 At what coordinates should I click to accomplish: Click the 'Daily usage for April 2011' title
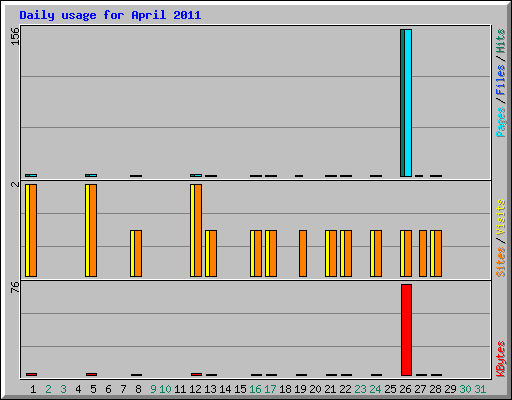[x=110, y=15]
